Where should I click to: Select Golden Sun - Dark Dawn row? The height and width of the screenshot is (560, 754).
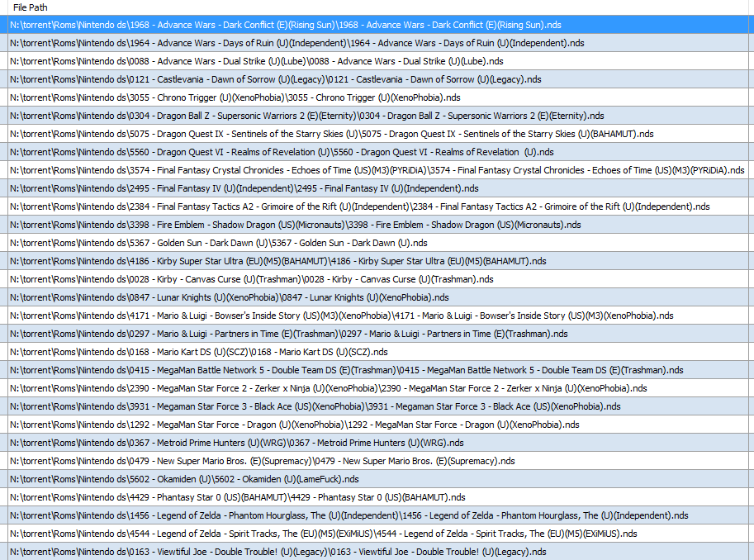[378, 243]
